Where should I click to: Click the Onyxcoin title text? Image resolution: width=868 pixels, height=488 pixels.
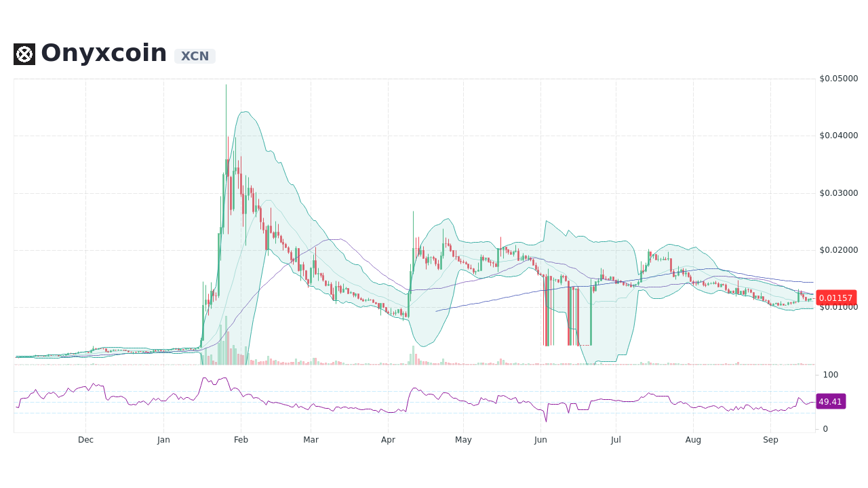click(103, 53)
